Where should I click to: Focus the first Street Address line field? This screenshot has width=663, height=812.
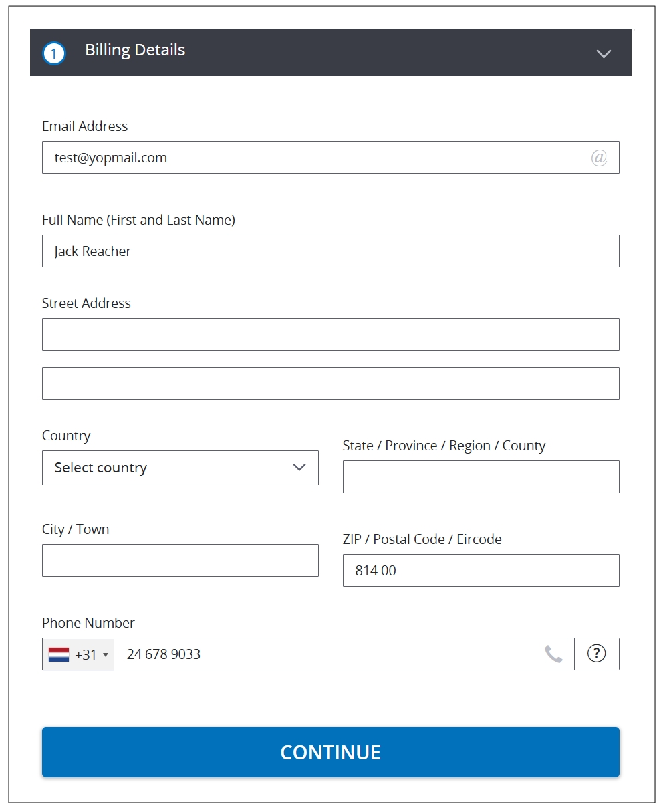(330, 335)
